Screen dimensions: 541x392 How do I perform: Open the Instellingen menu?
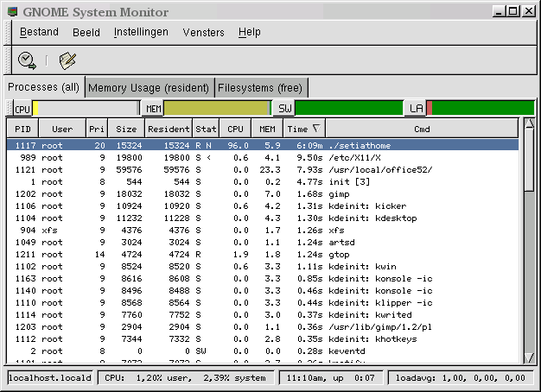pos(141,32)
